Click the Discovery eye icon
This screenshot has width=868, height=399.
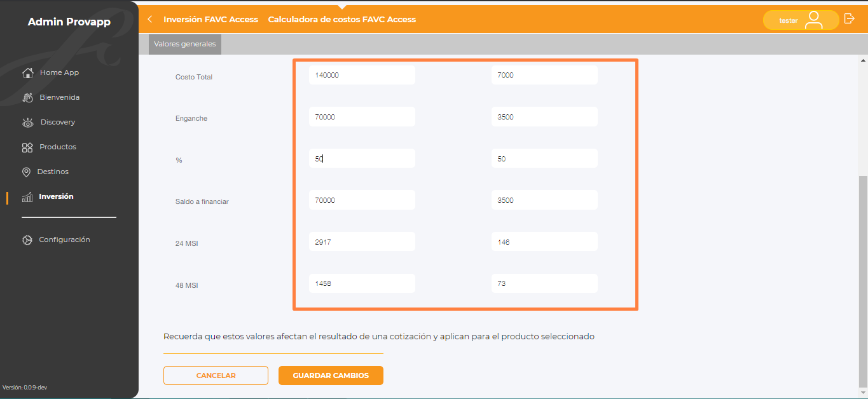[27, 123]
